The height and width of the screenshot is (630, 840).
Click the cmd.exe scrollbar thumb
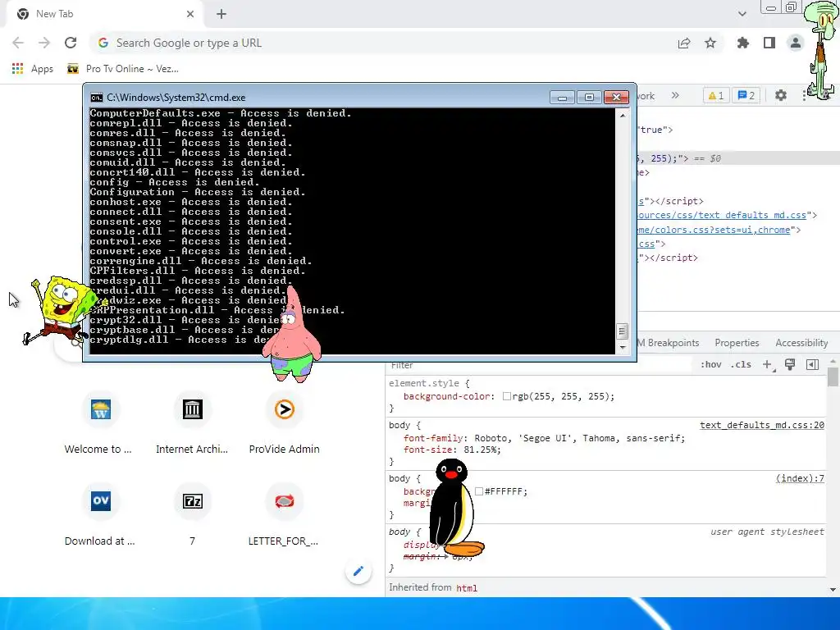point(622,331)
